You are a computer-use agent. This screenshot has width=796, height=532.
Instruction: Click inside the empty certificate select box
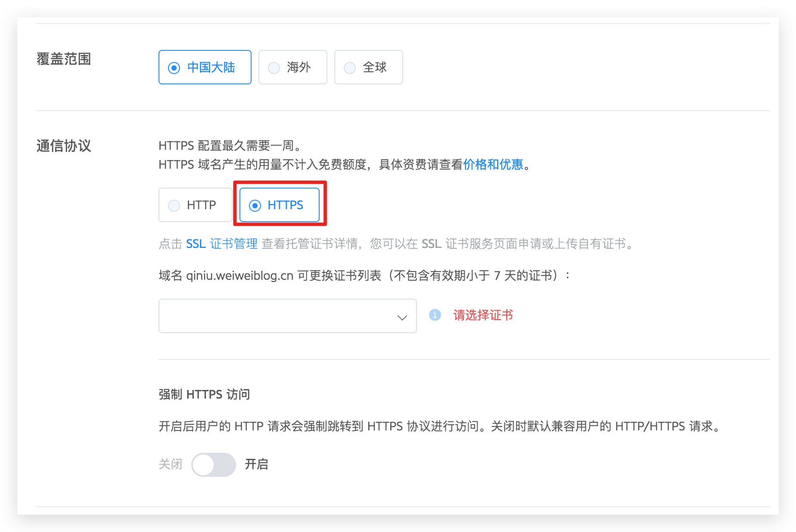(276, 316)
